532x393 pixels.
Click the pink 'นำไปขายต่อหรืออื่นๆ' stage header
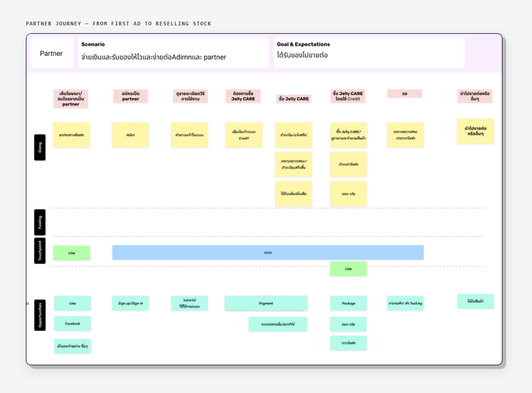[475, 96]
